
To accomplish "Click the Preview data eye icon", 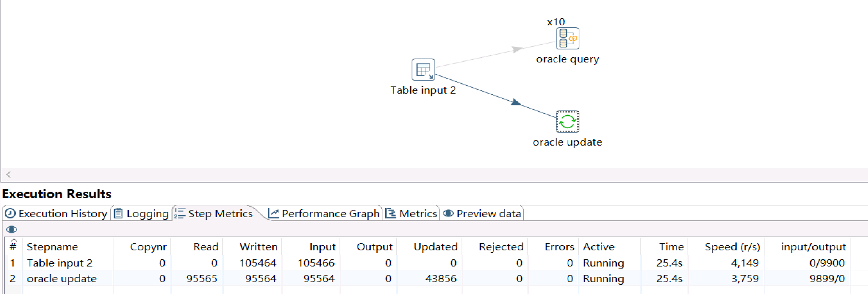I will (448, 214).
